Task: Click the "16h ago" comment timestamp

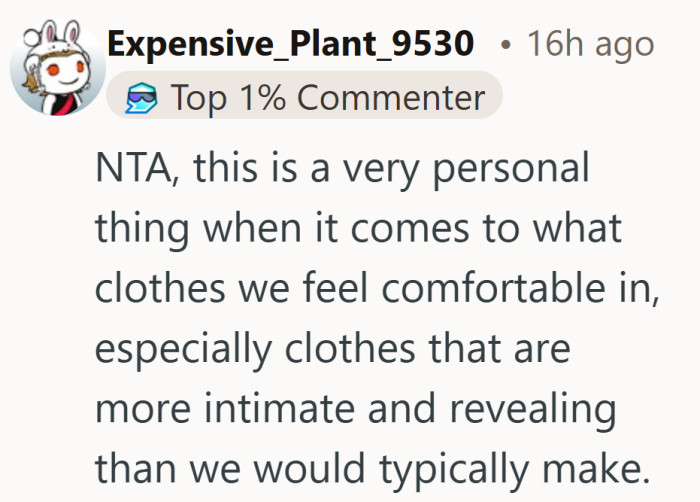Action: point(590,44)
